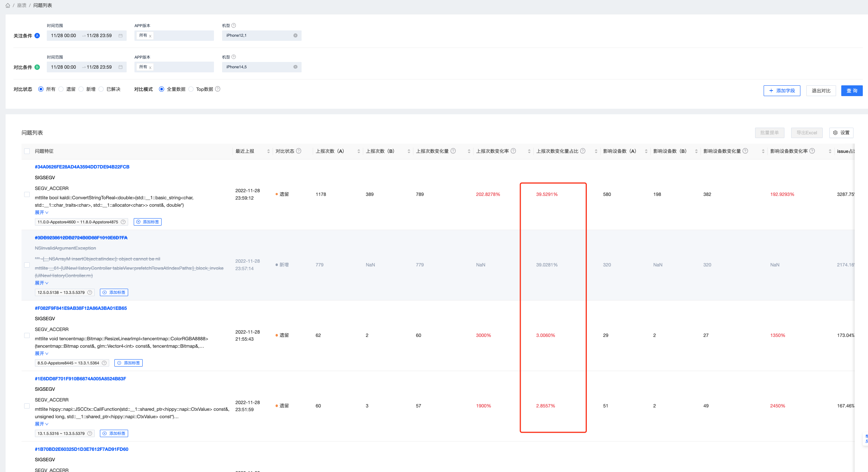Viewport: 868px width, 472px height.
Task: Click 添加标签 beside 11.0.0-Appstore4600 version range
Action: (147, 222)
